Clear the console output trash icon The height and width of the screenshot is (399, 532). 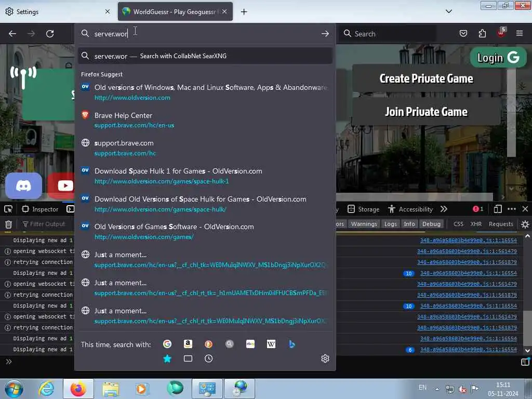click(x=8, y=224)
